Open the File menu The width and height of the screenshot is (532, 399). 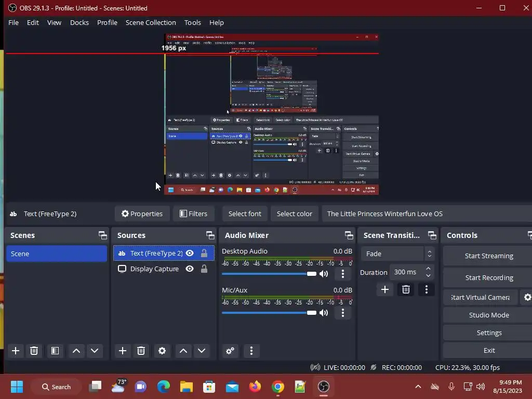point(14,22)
